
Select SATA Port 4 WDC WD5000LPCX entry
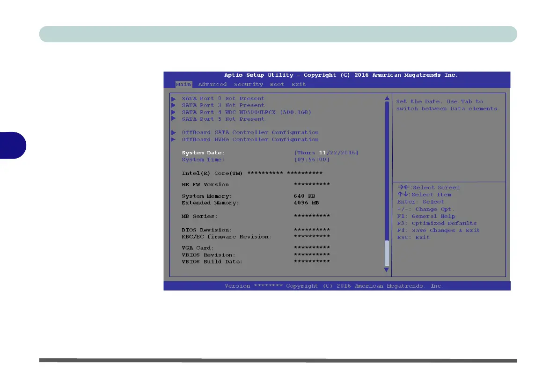click(x=246, y=112)
